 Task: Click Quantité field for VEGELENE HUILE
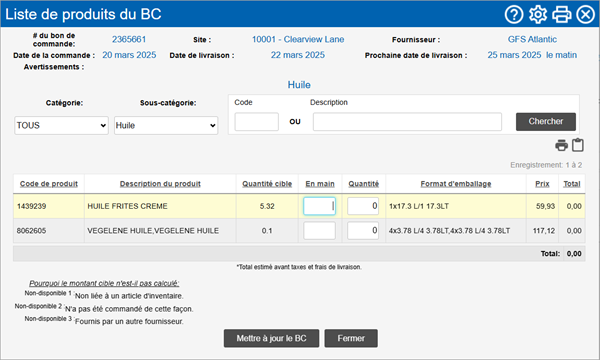coord(363,231)
